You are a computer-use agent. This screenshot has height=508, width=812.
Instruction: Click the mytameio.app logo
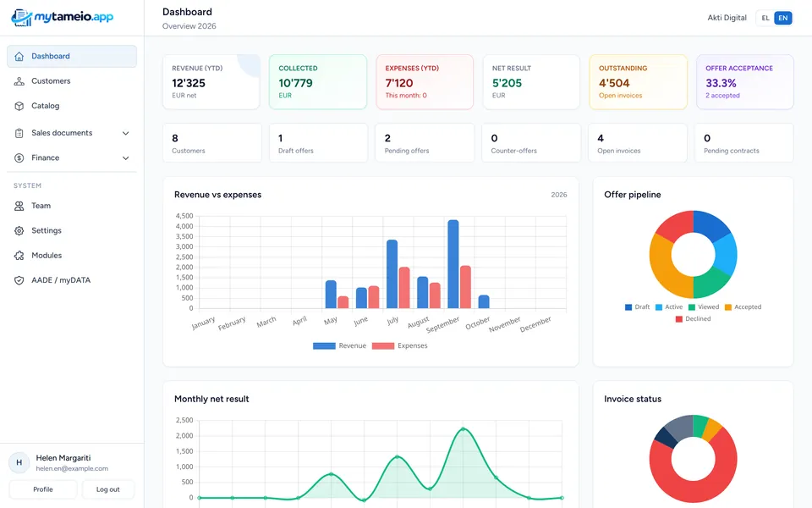[x=62, y=18]
